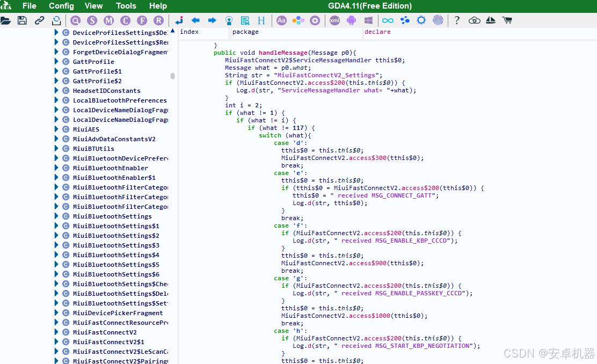This screenshot has height=364, width=597.
Task: Click the jump return arrow icon
Action: tap(179, 20)
